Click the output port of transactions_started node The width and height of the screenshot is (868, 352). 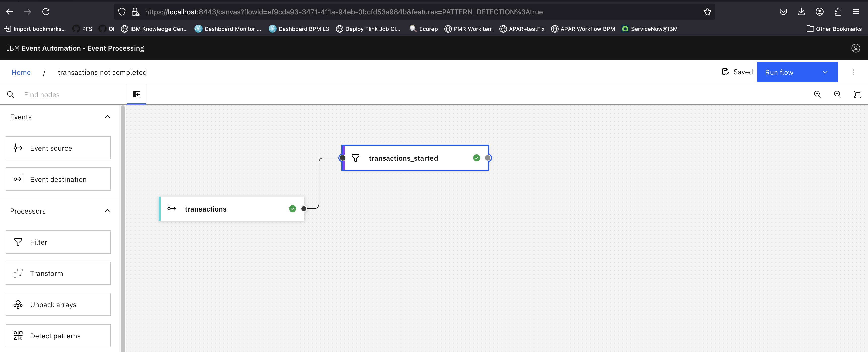pyautogui.click(x=488, y=158)
